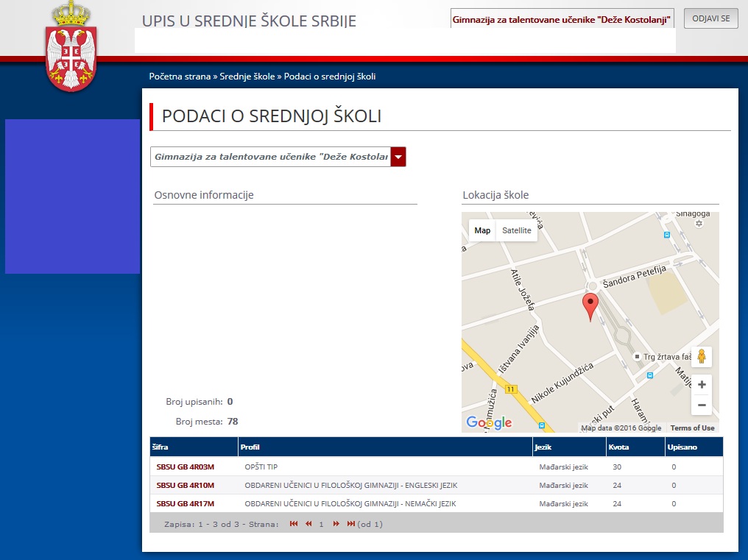Click the Google logo on the map
The height and width of the screenshot is (560, 748).
pyautogui.click(x=489, y=422)
